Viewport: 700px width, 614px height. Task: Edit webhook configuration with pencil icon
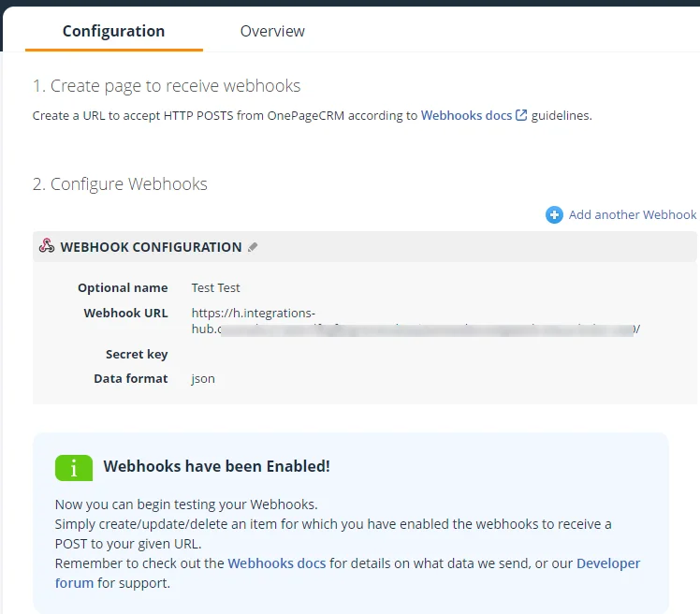(x=253, y=247)
